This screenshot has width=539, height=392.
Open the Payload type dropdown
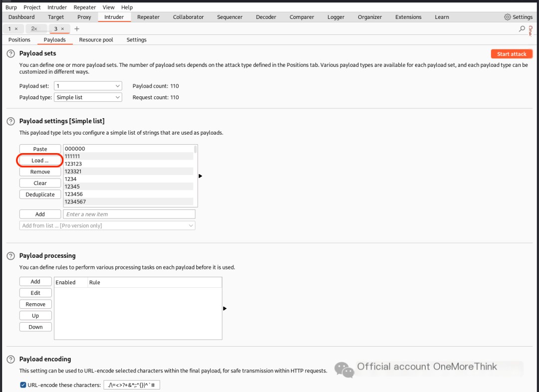88,97
